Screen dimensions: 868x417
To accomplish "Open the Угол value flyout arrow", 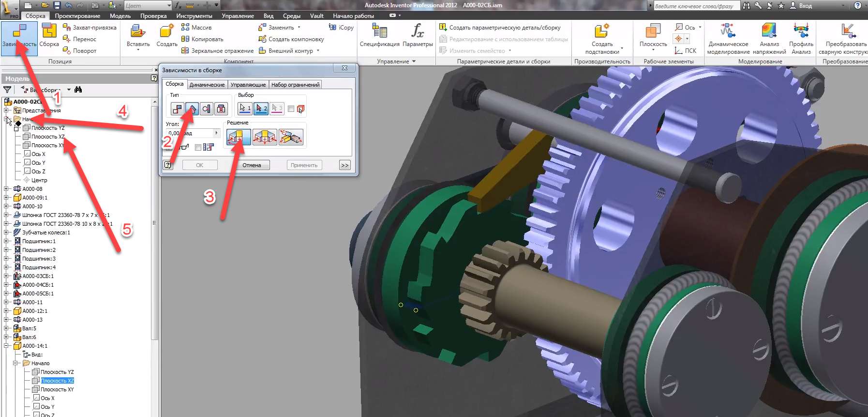I will click(x=217, y=133).
